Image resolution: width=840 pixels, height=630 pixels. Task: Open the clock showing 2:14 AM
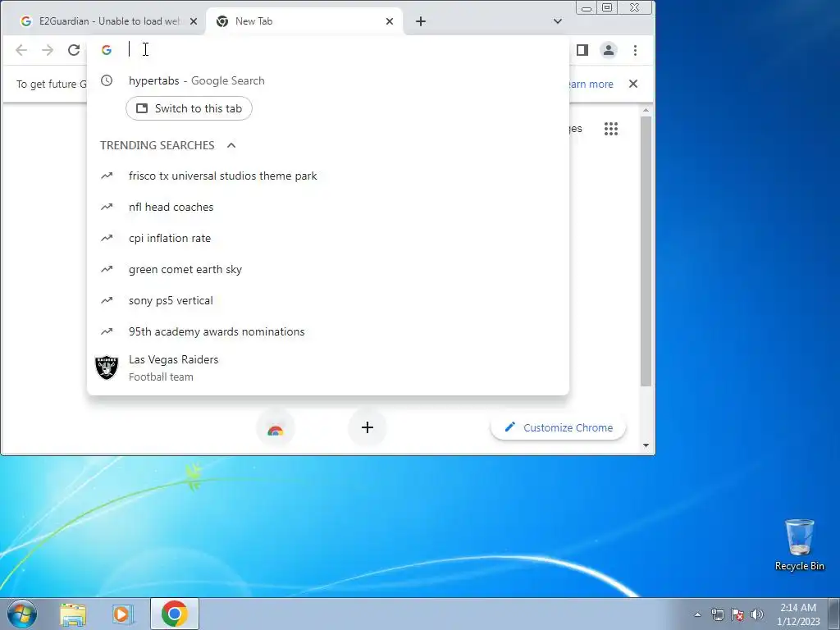[x=798, y=614]
